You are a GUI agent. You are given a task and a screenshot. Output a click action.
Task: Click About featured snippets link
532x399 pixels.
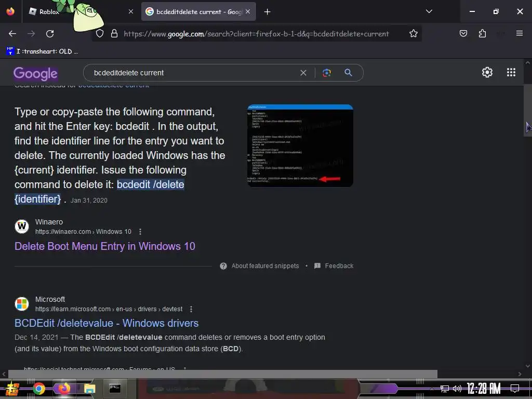click(x=265, y=266)
